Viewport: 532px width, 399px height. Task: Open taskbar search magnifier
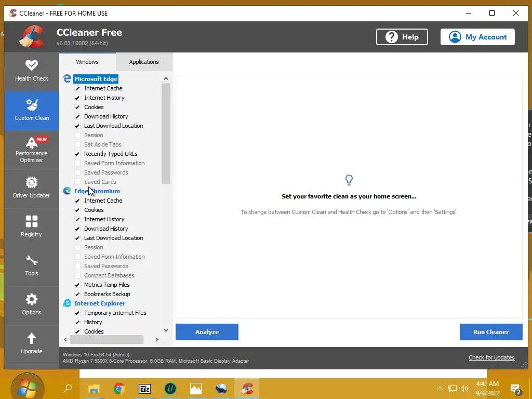point(68,388)
